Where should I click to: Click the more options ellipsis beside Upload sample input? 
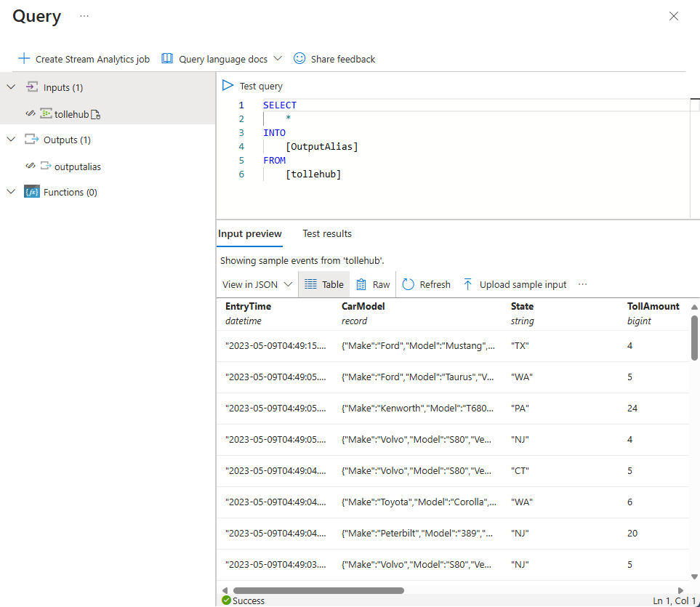click(x=582, y=284)
